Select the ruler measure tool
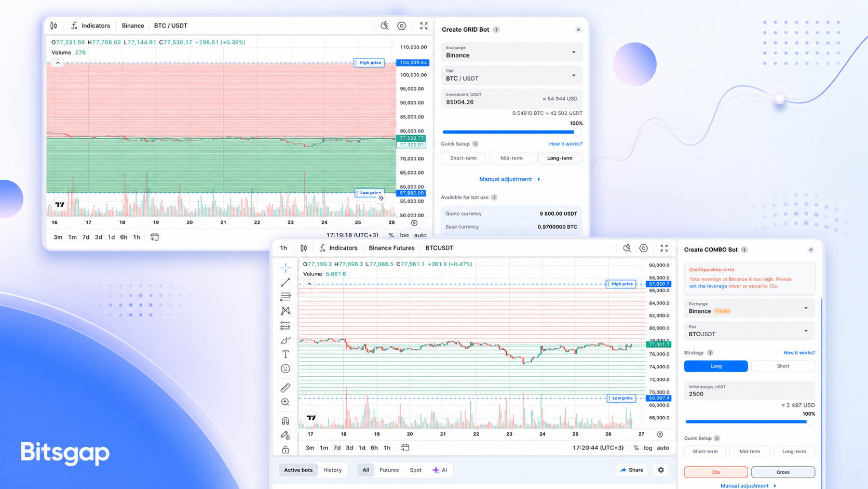This screenshot has width=868, height=489. point(286,388)
